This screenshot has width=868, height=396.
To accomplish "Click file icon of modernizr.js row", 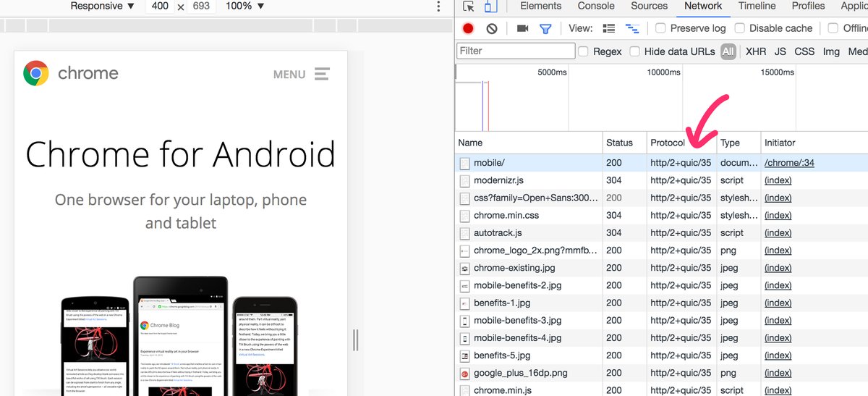I will 464,180.
